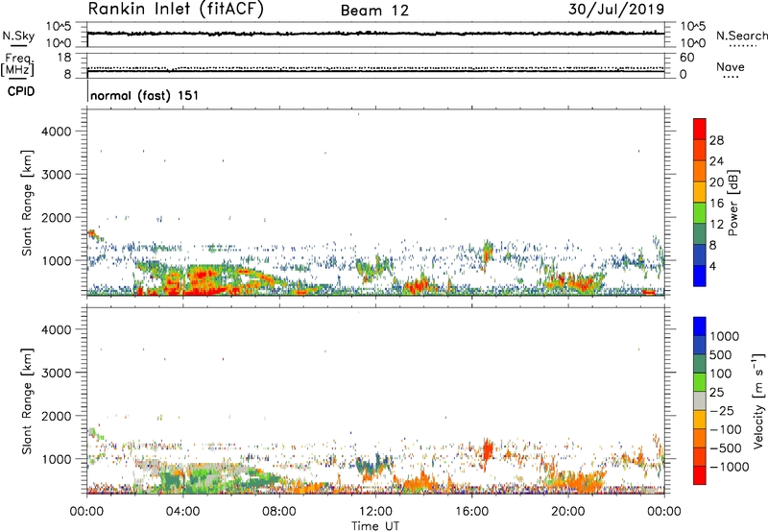Pick the teal velocity segment between 100 and 500

(700, 364)
